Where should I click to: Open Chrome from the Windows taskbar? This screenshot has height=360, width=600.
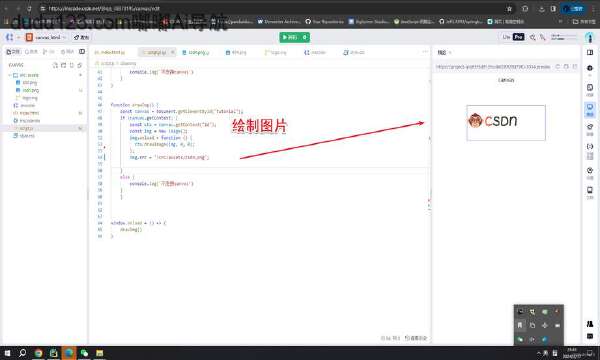38,353
